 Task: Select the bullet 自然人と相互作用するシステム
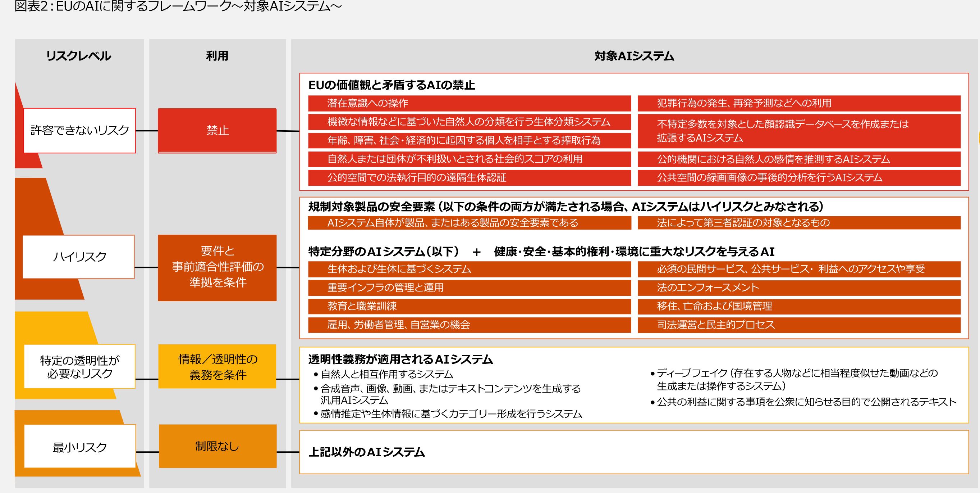tap(384, 375)
